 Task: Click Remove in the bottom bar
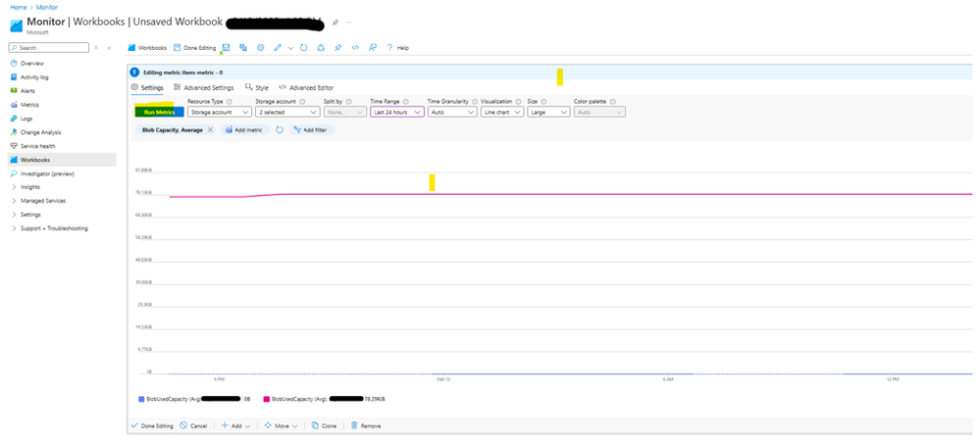coord(366,426)
